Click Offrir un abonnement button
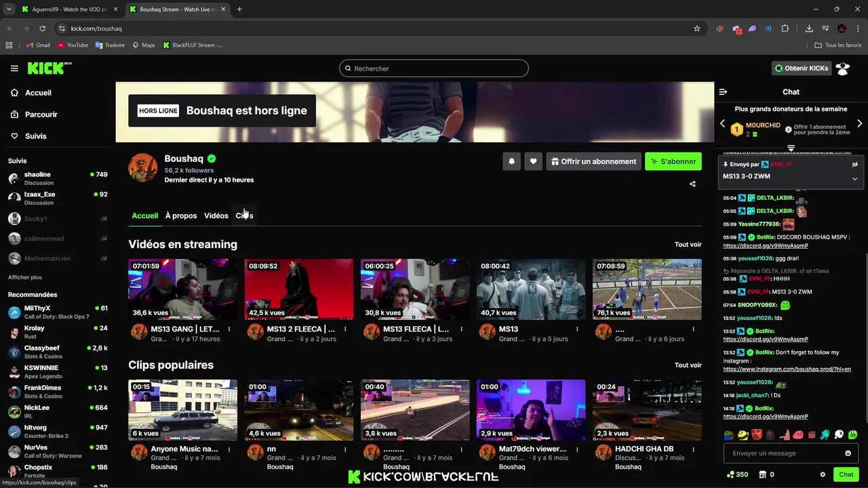This screenshot has width=868, height=488. coord(593,161)
